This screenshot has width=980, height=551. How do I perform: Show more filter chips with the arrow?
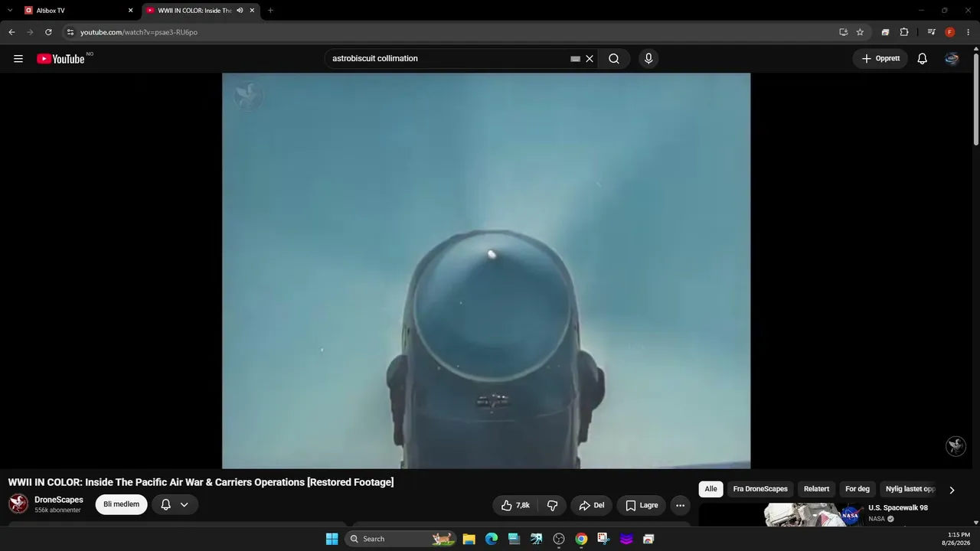[x=952, y=490]
